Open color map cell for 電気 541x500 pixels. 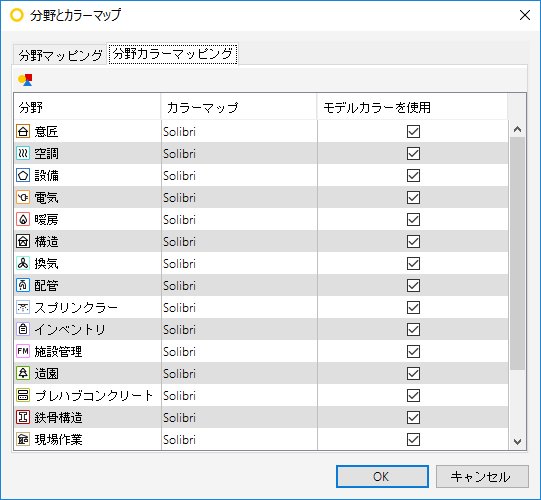(x=239, y=197)
